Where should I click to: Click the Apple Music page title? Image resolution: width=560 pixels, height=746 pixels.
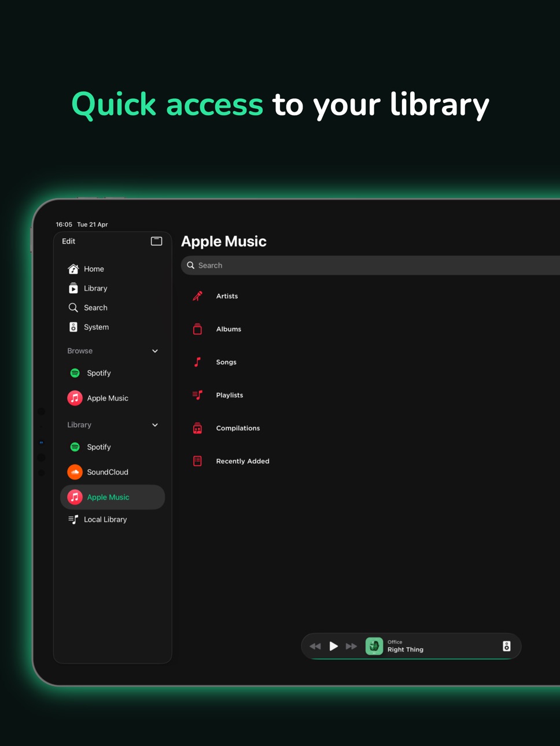click(224, 242)
